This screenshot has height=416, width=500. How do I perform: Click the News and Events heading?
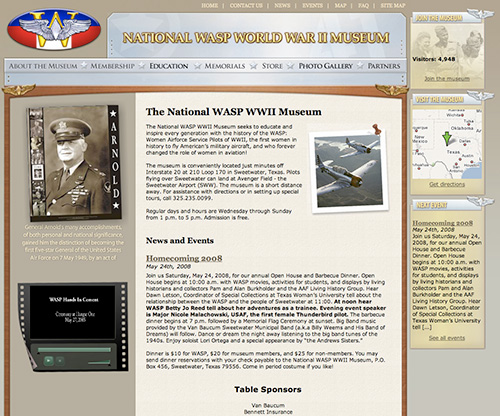pos(180,240)
